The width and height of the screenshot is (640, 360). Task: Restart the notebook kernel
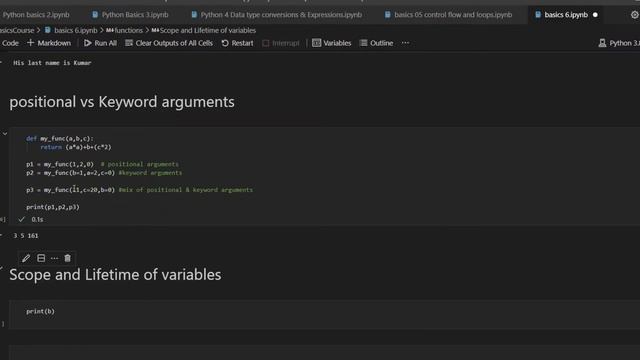coord(238,43)
